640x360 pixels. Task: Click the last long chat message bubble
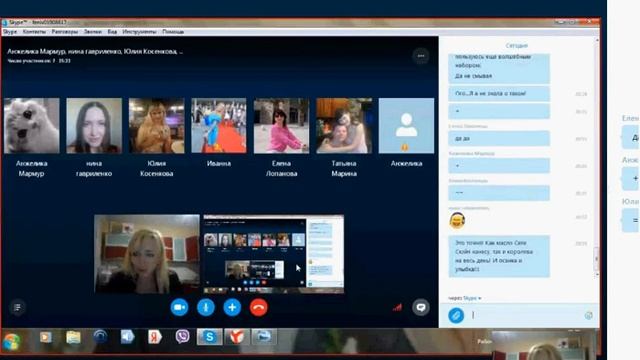pos(499,256)
